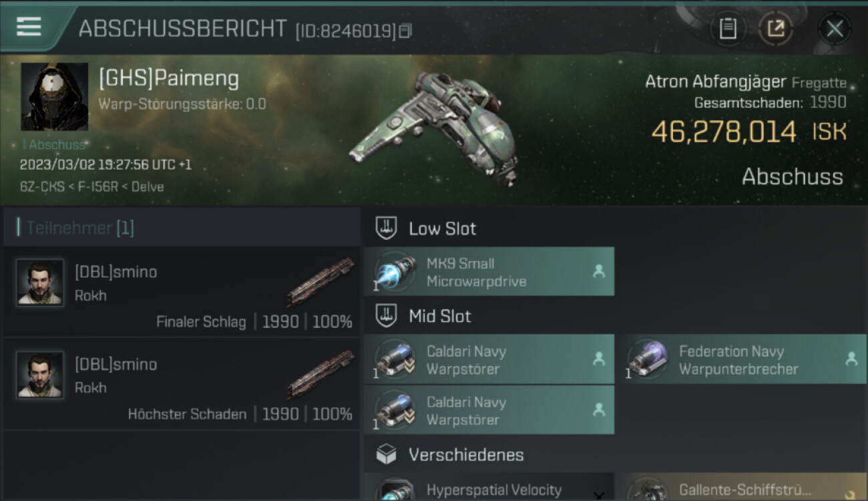The width and height of the screenshot is (868, 501).
Task: Open smino's Höchster Schaden entry
Action: (182, 383)
